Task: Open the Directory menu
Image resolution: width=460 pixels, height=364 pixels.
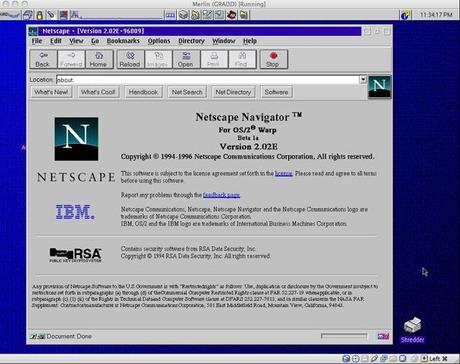Action: pyautogui.click(x=191, y=41)
